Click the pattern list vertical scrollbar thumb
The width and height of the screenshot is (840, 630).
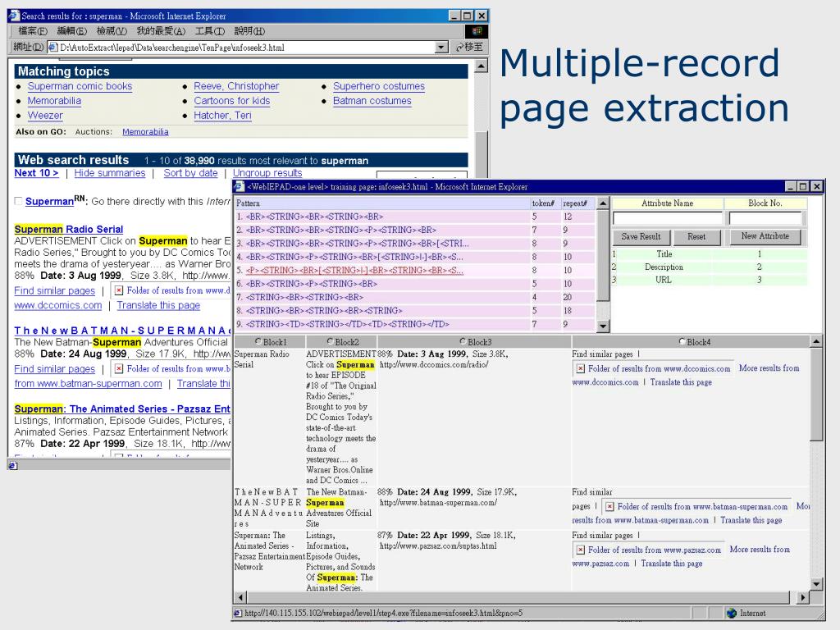click(603, 256)
